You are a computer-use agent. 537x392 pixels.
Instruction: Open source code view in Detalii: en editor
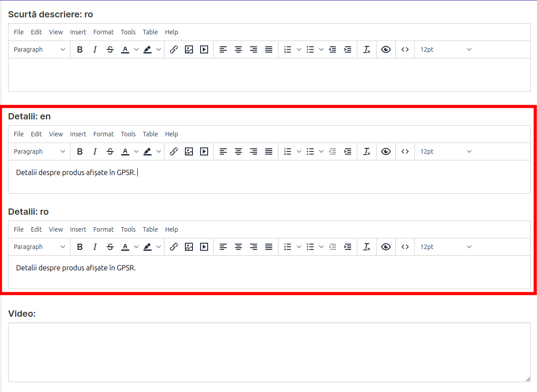pyautogui.click(x=405, y=151)
